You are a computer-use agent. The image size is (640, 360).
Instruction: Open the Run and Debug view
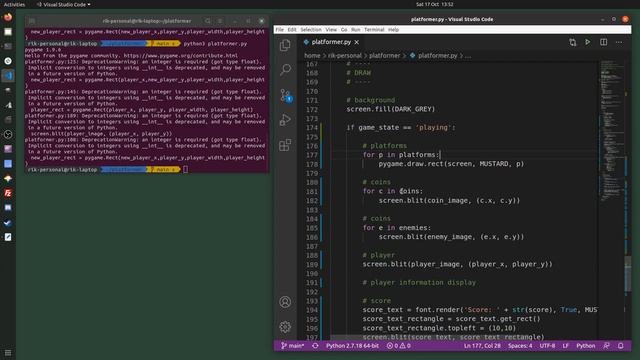pos(285,120)
